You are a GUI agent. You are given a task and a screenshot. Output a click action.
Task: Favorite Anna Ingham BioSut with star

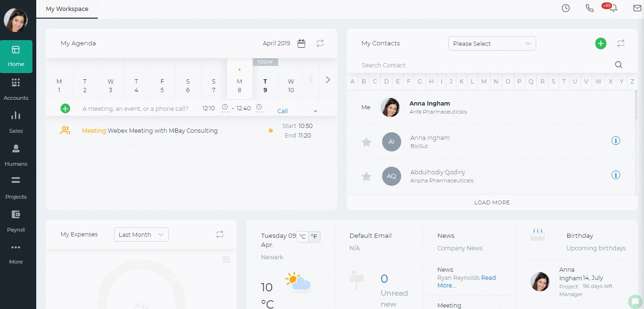[366, 142]
